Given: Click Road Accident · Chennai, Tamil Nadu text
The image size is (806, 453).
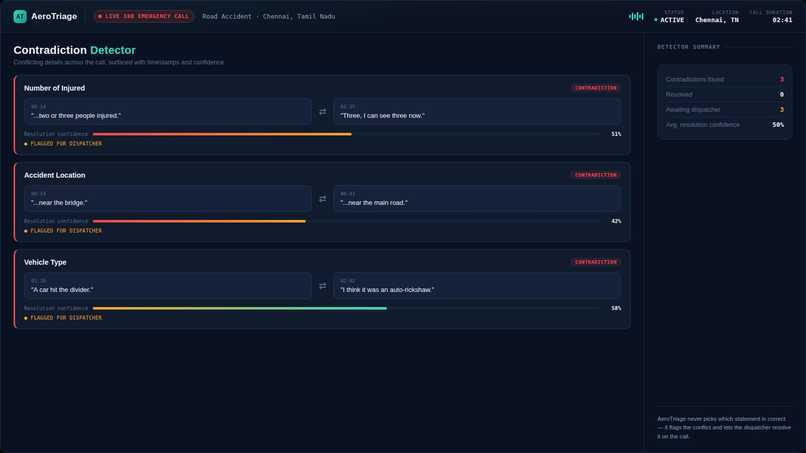Looking at the screenshot, I should pyautogui.click(x=268, y=16).
